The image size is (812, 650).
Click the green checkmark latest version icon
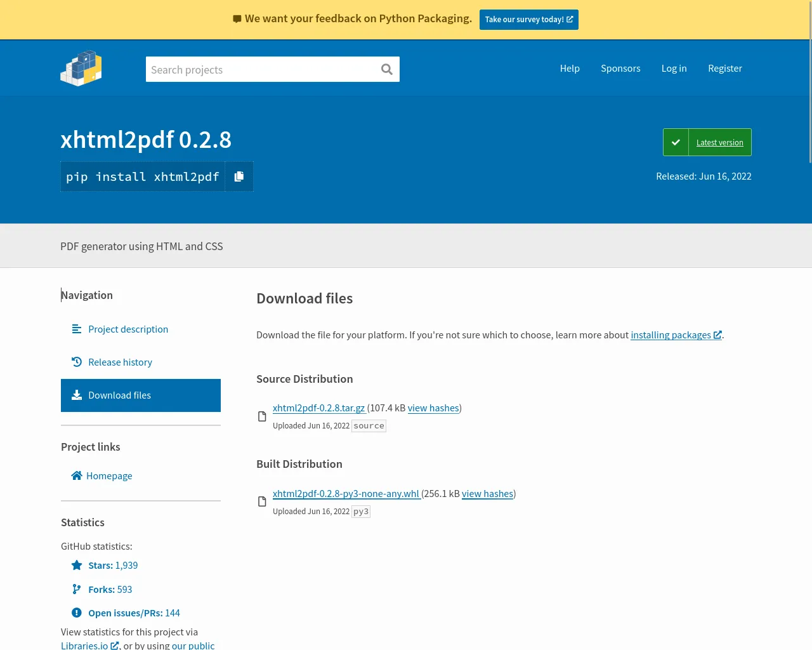coord(676,142)
